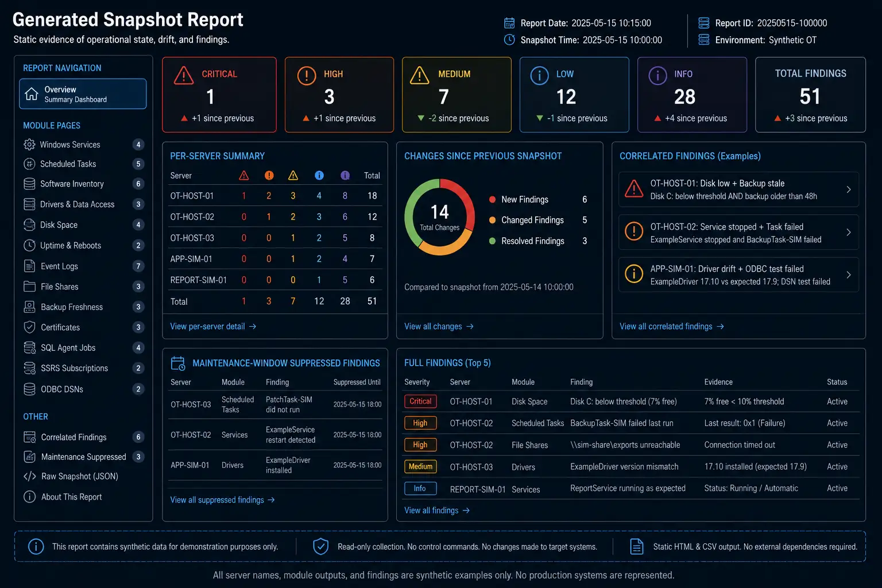882x588 pixels.
Task: Click the SSRS Subscriptions icon
Action: (29, 368)
